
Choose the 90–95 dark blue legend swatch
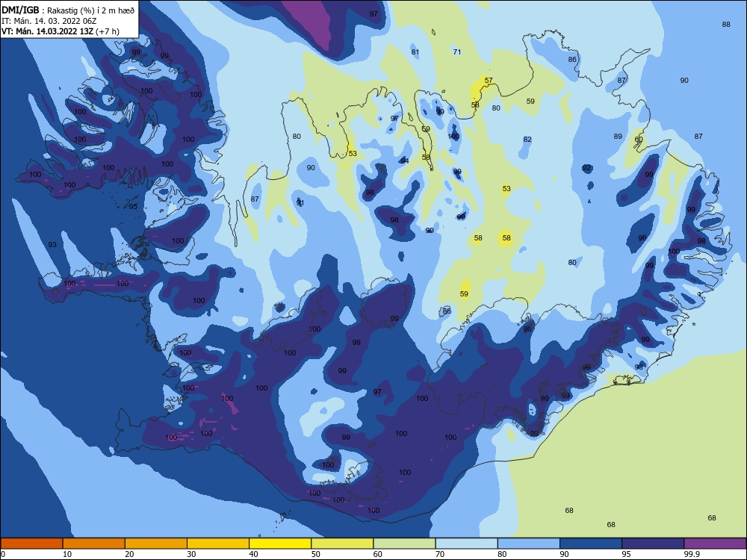pos(591,544)
